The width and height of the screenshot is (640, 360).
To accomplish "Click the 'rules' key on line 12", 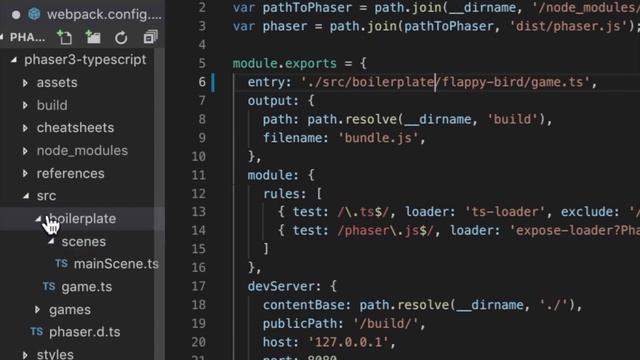I will (x=281, y=194).
